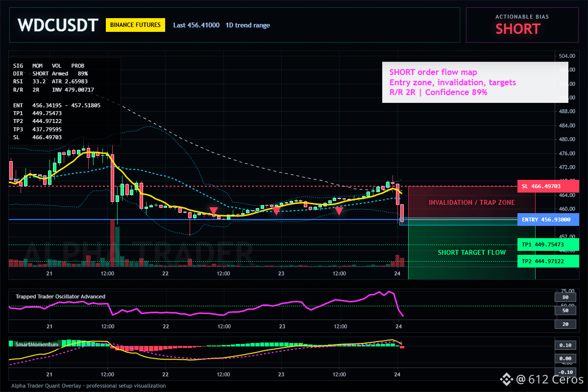Click the 480.00 price axis label

click(566, 139)
